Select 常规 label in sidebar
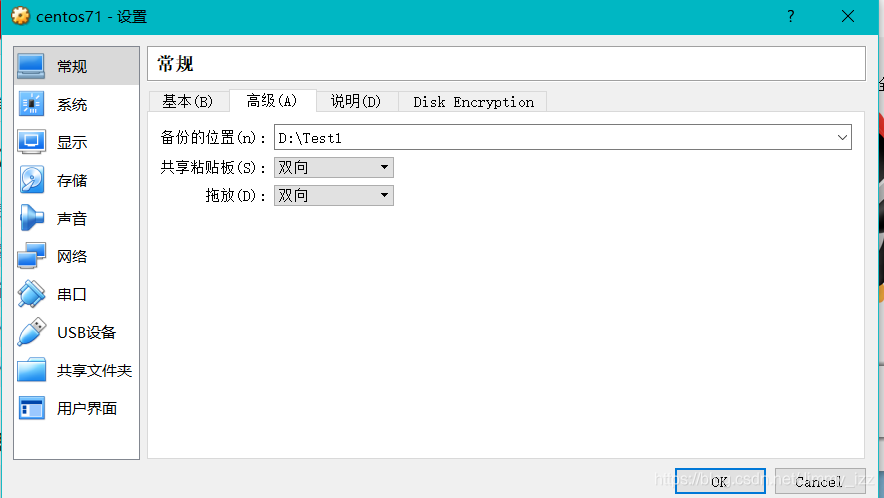This screenshot has width=884, height=498. [72, 67]
